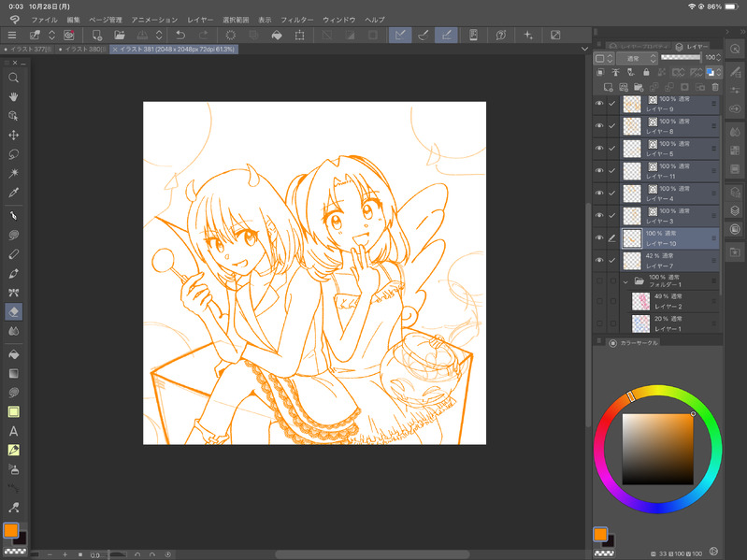Select the Zoom (magnifier) tool
747x560 pixels.
click(13, 78)
